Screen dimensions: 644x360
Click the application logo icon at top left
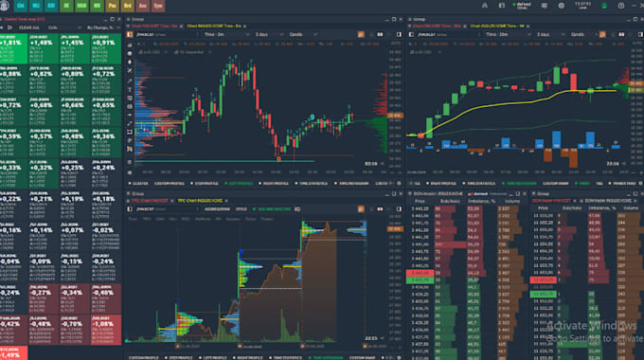pyautogui.click(x=5, y=6)
